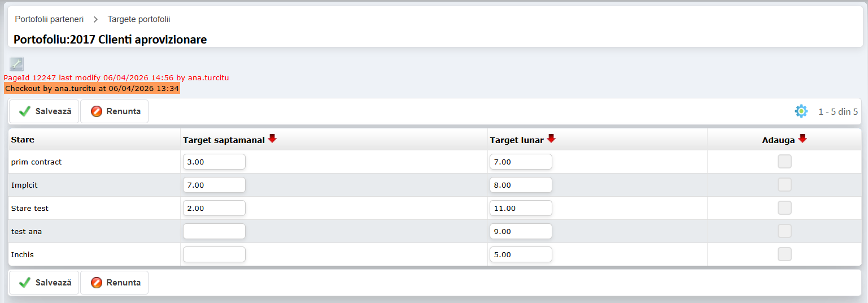Open Portofolii parteneri breadcrumb link

[x=49, y=19]
